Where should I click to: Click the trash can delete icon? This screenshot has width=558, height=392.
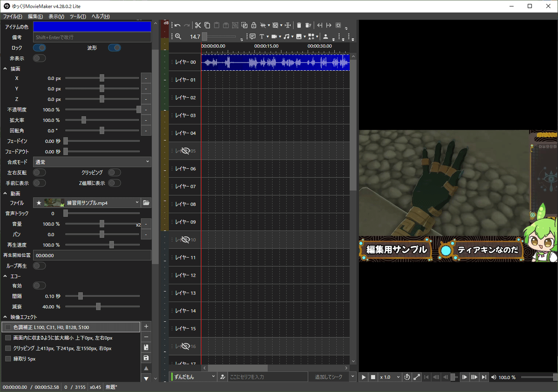coord(299,26)
